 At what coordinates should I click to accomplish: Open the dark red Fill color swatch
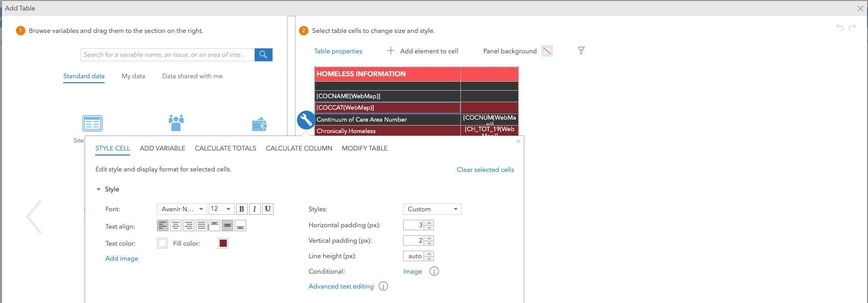tap(223, 243)
